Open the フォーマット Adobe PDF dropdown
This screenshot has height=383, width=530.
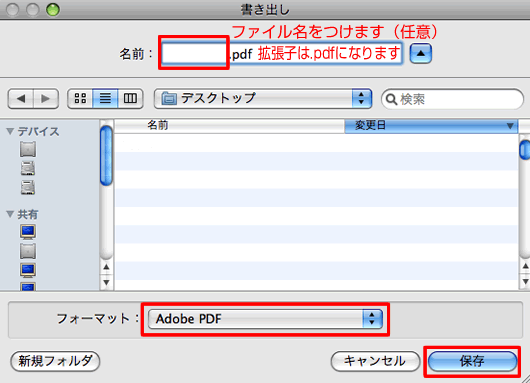pos(265,319)
